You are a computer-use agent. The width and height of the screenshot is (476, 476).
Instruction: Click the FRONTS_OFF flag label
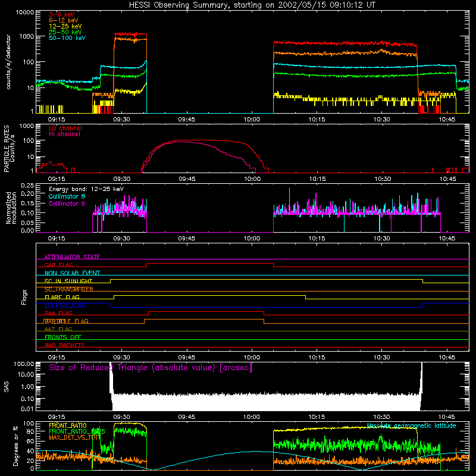point(63,337)
